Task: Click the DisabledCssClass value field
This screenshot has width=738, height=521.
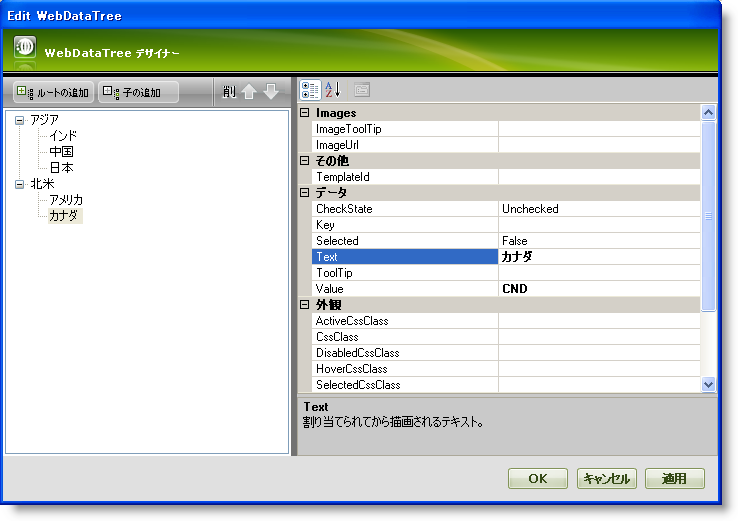Action: tap(599, 353)
